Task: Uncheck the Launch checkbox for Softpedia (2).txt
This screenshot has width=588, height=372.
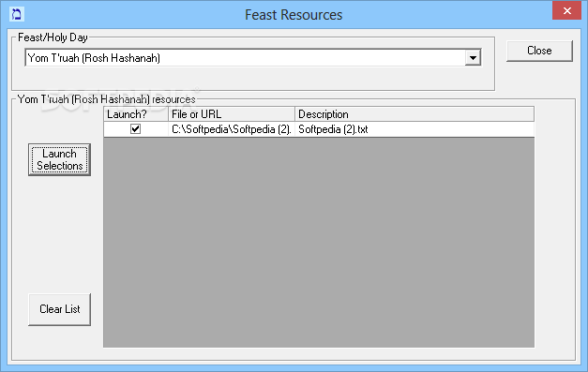Action: point(135,129)
